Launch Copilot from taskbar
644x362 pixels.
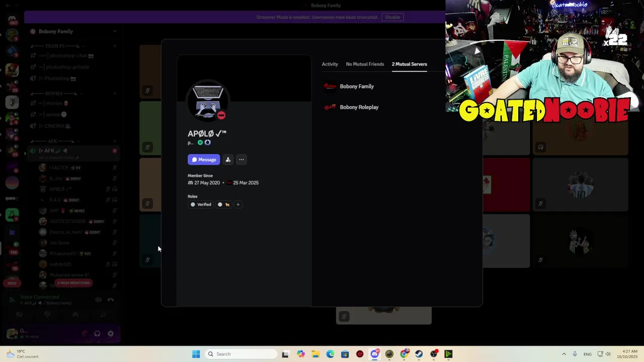coord(301,354)
